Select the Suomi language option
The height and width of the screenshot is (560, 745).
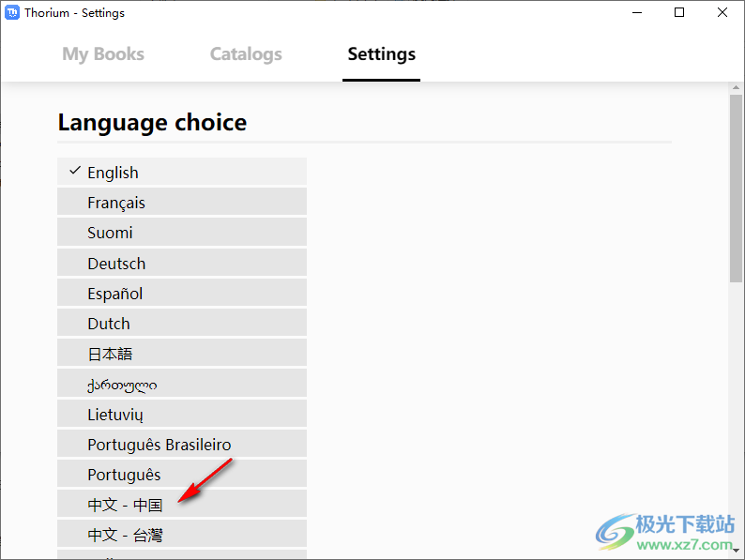(x=182, y=232)
